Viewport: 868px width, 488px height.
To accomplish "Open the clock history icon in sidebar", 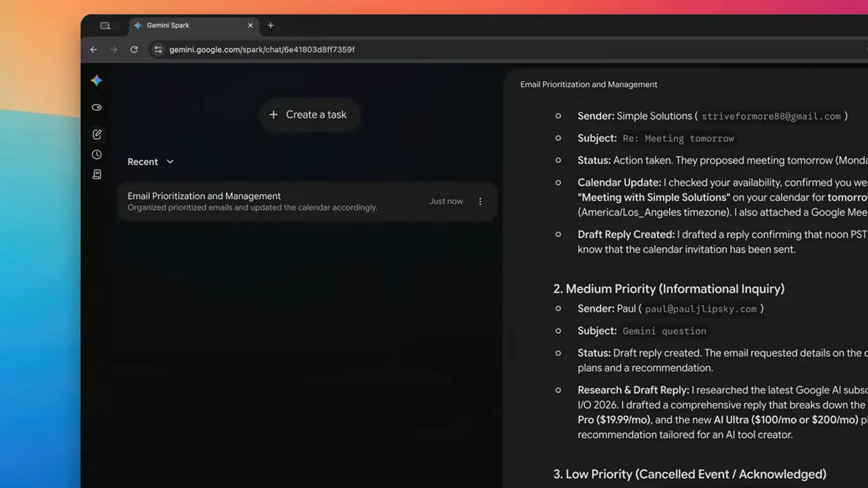I will [97, 155].
